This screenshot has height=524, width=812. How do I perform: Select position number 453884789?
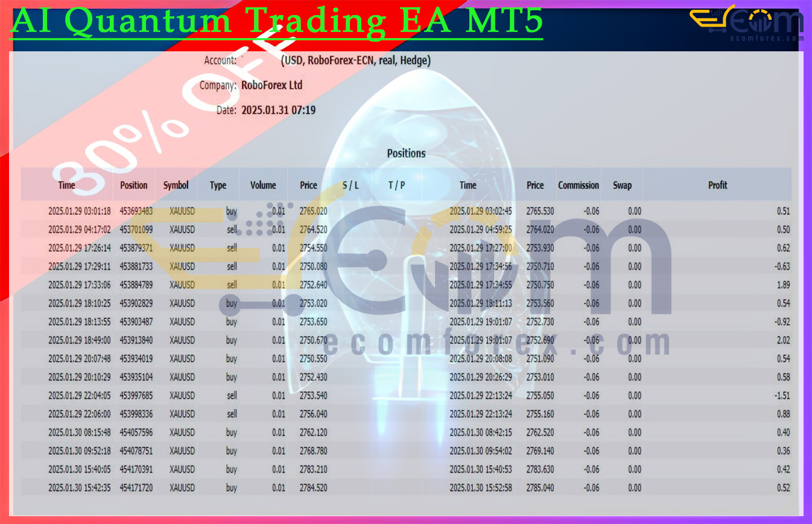pos(136,285)
